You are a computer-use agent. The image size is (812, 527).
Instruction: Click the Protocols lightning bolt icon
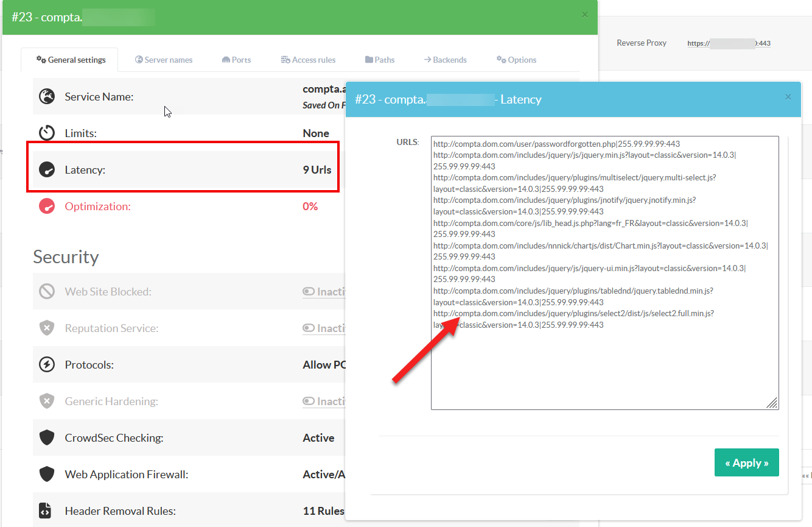pyautogui.click(x=47, y=365)
